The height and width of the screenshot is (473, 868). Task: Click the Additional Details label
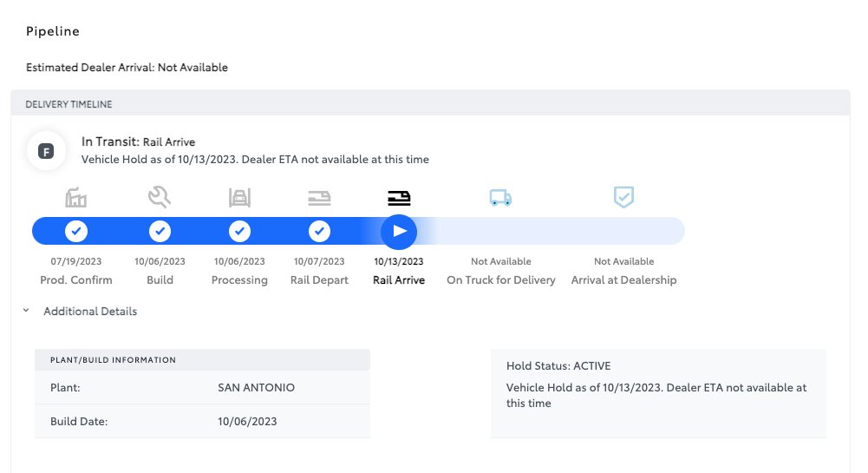tap(90, 312)
